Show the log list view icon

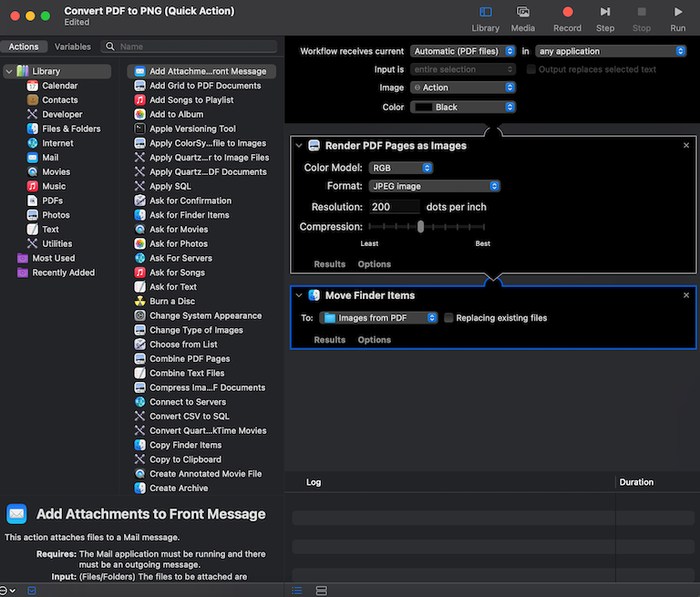point(297,591)
